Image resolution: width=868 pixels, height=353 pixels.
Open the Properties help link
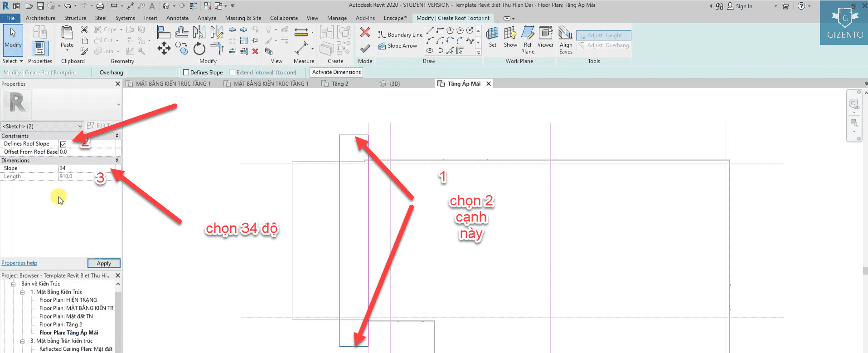click(x=19, y=263)
